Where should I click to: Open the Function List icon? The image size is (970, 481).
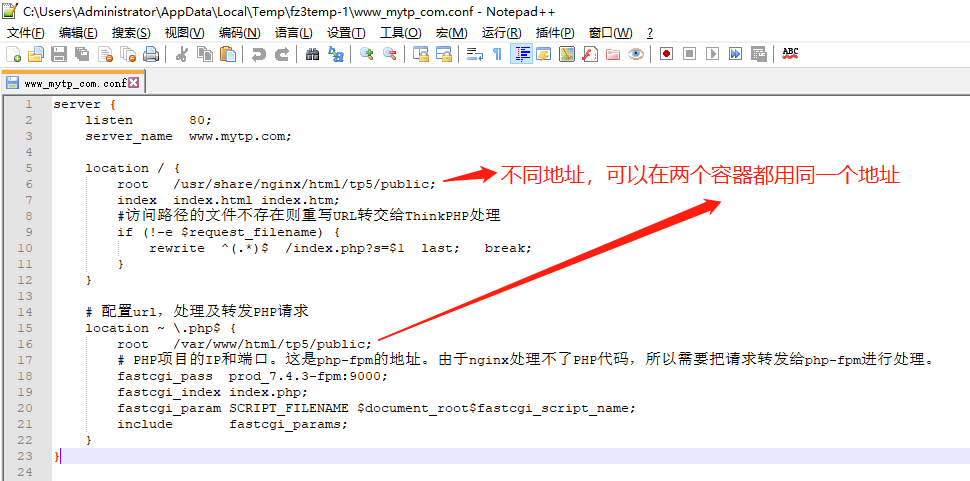click(x=590, y=54)
